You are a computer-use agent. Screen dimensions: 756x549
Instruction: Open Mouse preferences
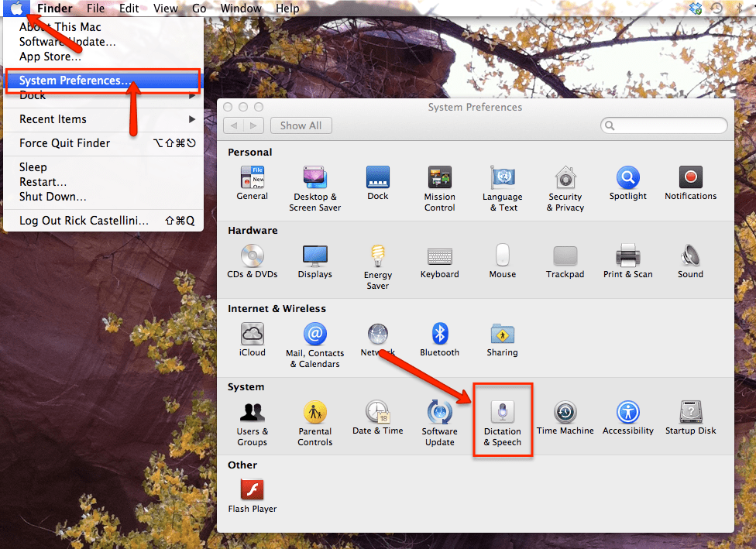503,261
